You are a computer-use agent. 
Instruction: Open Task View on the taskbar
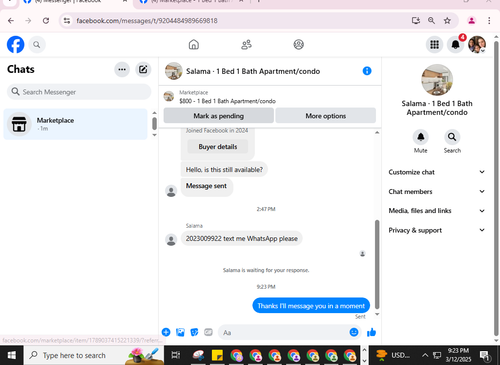coord(176,355)
